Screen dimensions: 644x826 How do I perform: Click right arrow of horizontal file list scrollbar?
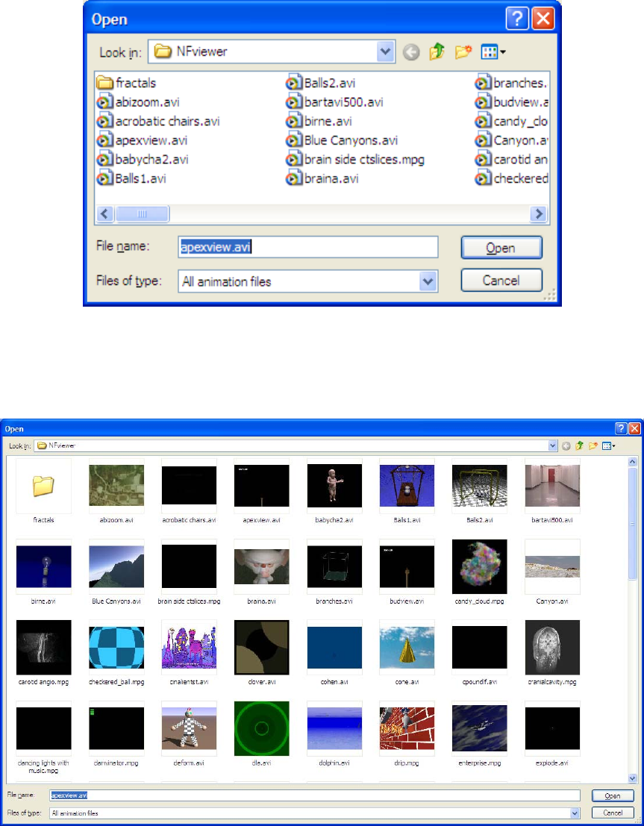click(x=538, y=214)
